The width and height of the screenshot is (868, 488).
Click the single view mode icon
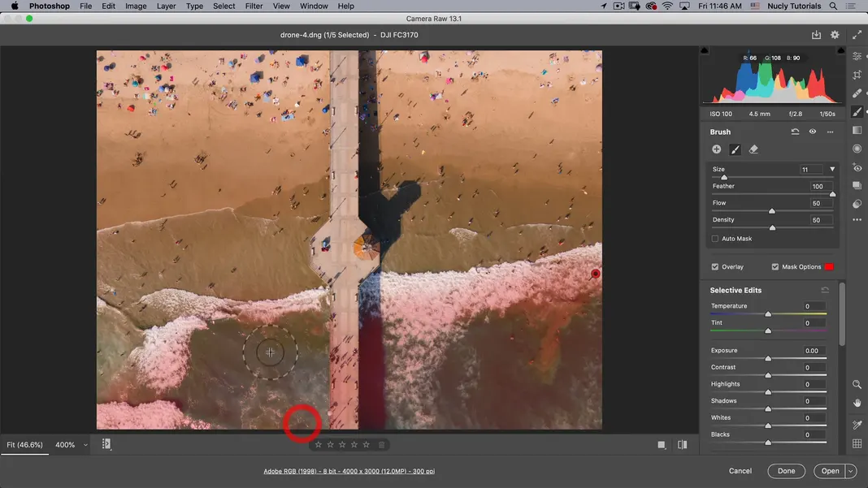coord(661,445)
